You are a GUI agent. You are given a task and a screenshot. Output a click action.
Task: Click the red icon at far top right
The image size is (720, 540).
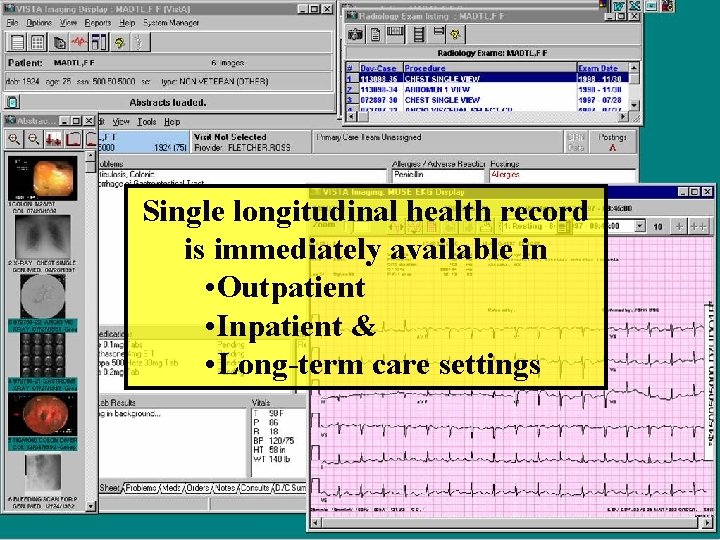[x=668, y=6]
